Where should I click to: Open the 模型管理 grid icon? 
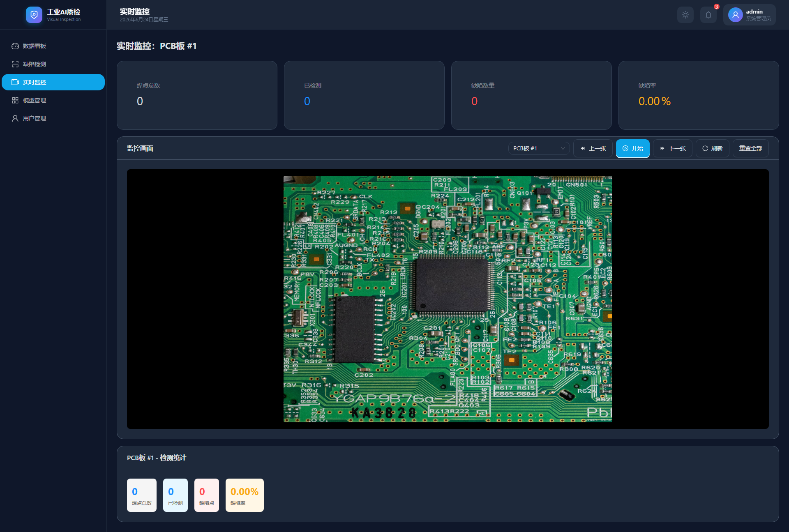[15, 100]
